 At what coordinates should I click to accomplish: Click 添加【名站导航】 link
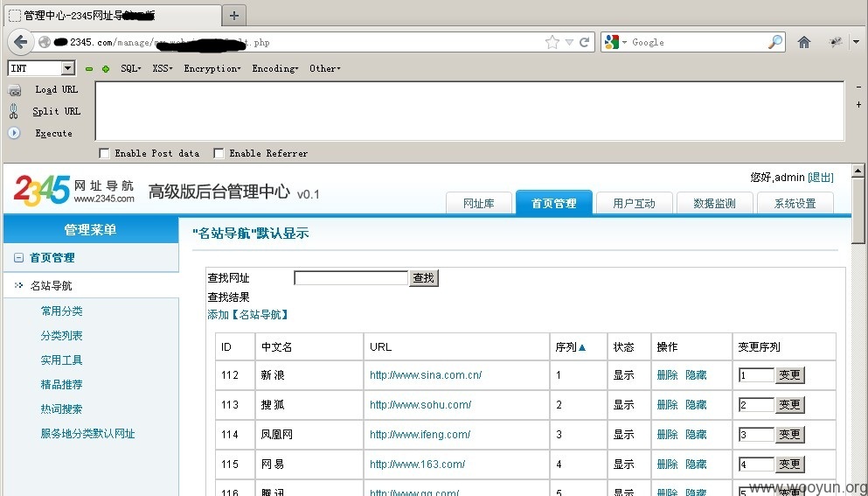[x=247, y=315]
